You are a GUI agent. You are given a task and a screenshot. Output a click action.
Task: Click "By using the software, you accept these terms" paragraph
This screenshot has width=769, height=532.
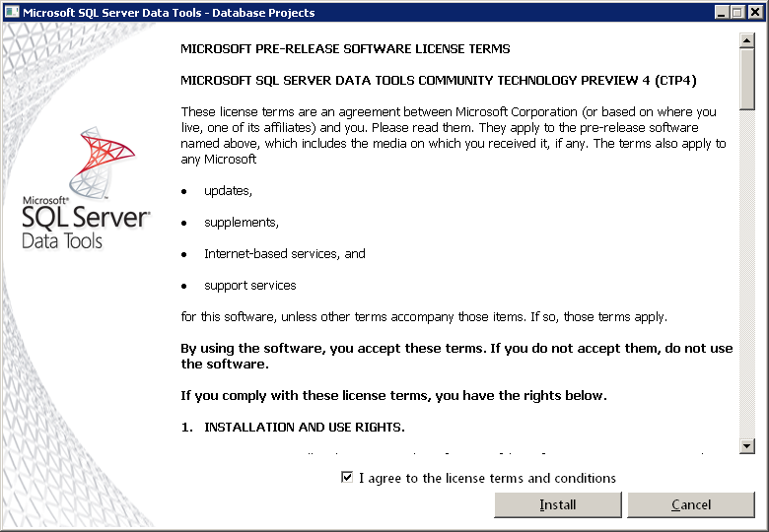point(456,356)
